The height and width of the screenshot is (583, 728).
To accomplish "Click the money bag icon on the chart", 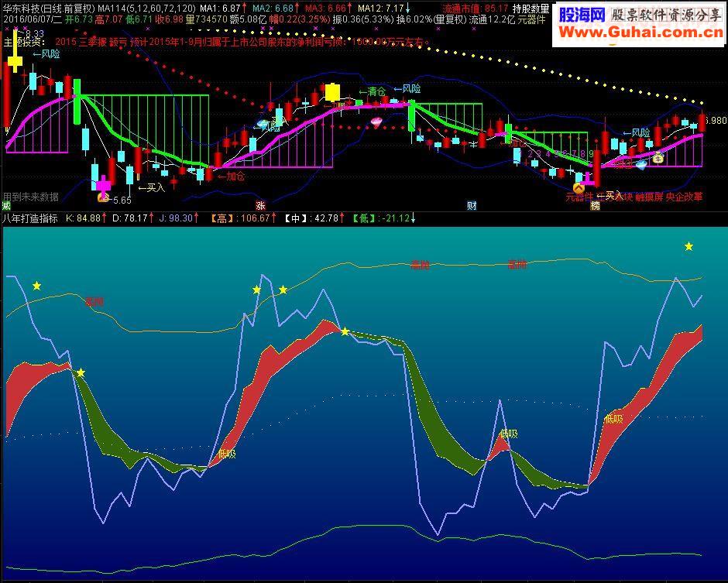I will (x=658, y=159).
